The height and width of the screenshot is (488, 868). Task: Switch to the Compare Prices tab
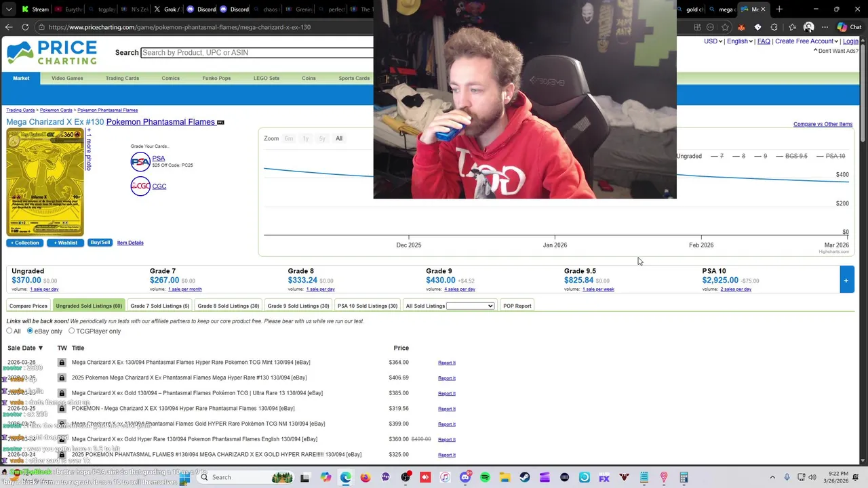tap(28, 306)
